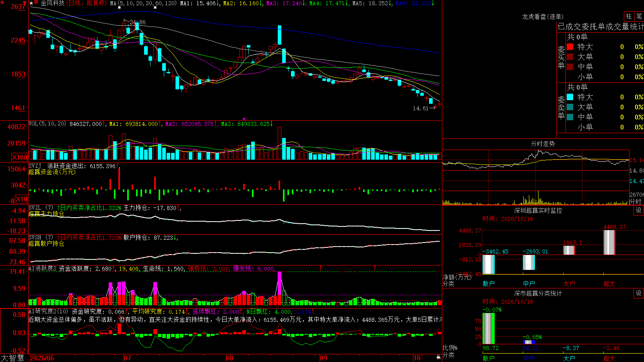Click the white star beside 金风科技
The width and height of the screenshot is (644, 362).
click(x=31, y=3)
